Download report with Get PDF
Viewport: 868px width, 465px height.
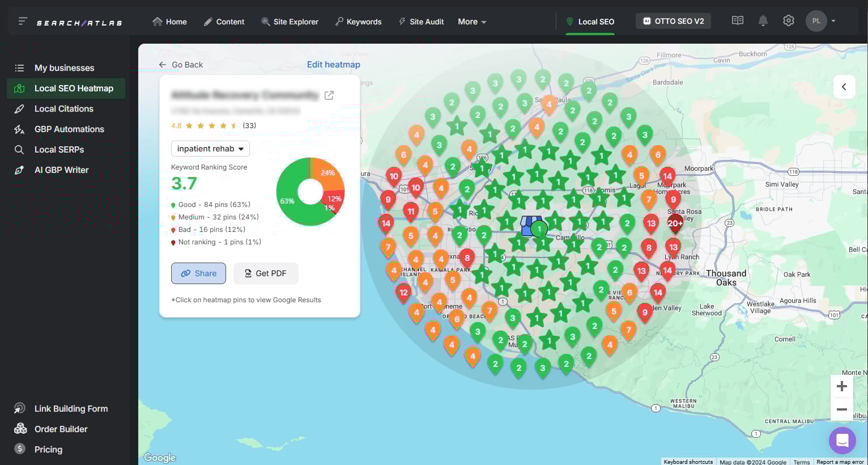tap(266, 273)
